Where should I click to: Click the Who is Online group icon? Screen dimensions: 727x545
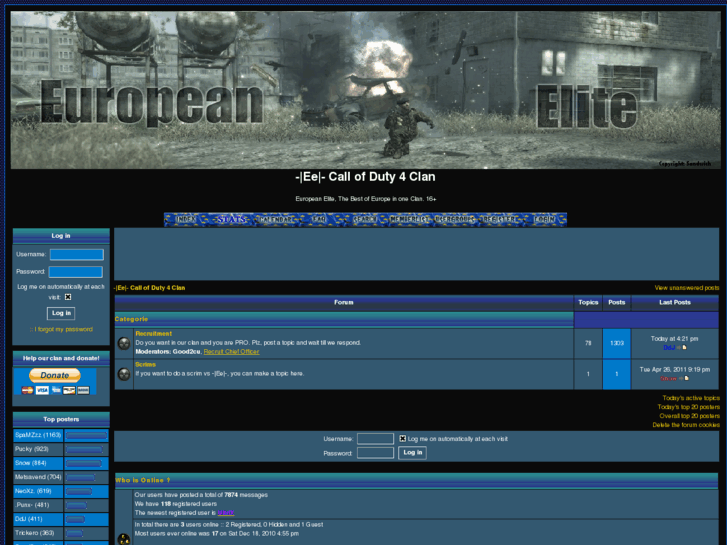pos(124,539)
